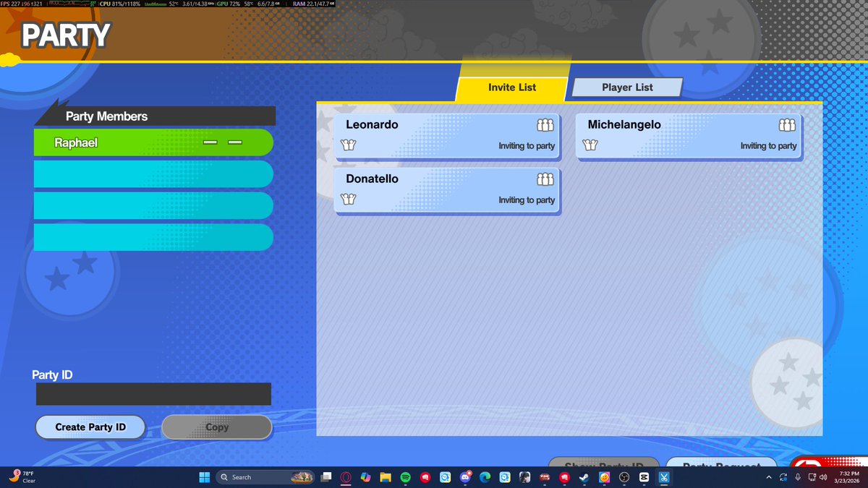Image resolution: width=868 pixels, height=488 pixels.
Task: Select Leonardo's invite card
Action: [x=447, y=137]
